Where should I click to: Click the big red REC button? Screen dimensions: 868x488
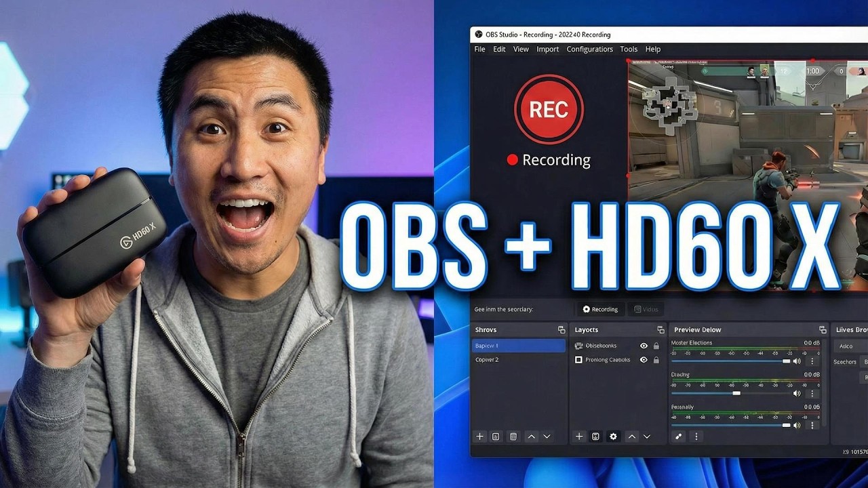[549, 109]
